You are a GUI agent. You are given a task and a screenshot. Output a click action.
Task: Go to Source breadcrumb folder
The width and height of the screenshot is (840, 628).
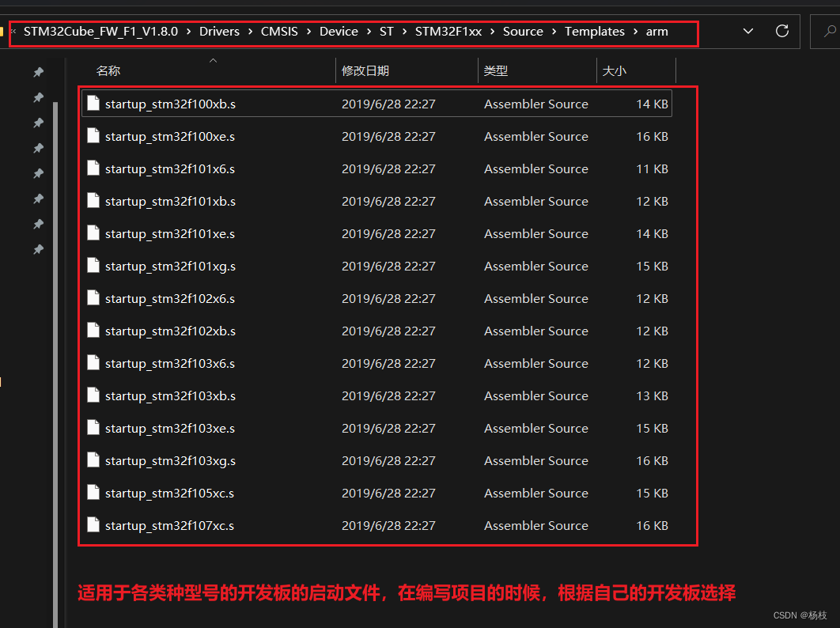point(523,32)
